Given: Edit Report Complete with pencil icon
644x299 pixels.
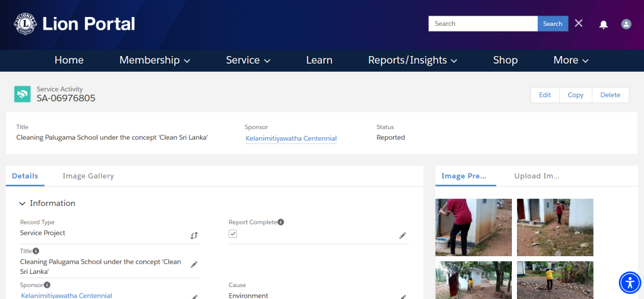Looking at the screenshot, I should click(402, 235).
